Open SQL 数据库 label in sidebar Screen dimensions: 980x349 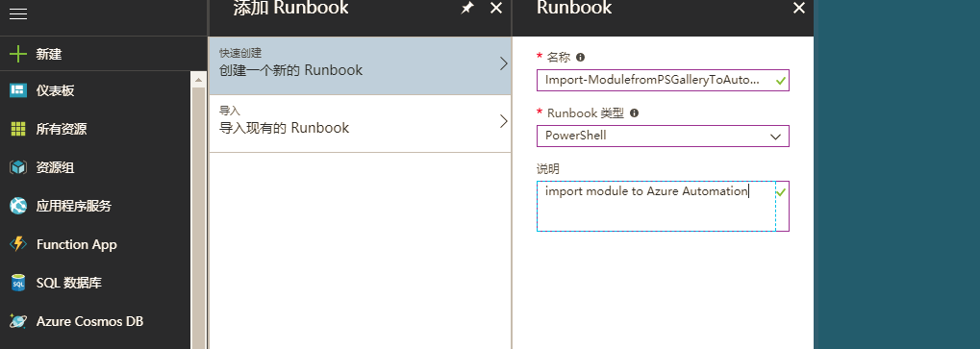(68, 283)
